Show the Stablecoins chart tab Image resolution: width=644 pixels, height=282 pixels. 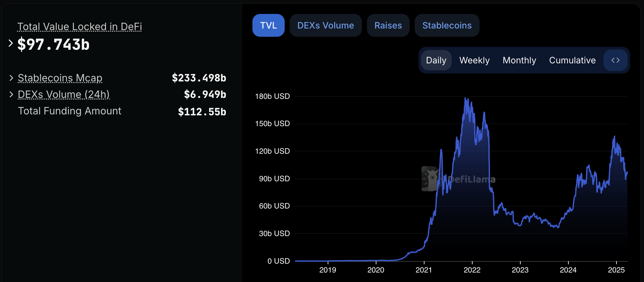click(x=447, y=25)
